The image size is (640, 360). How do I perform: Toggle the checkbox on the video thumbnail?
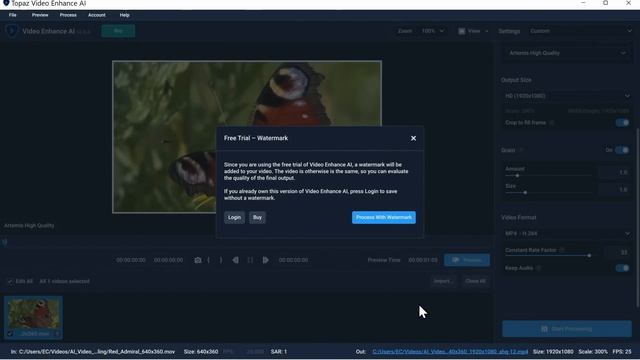tap(10, 334)
